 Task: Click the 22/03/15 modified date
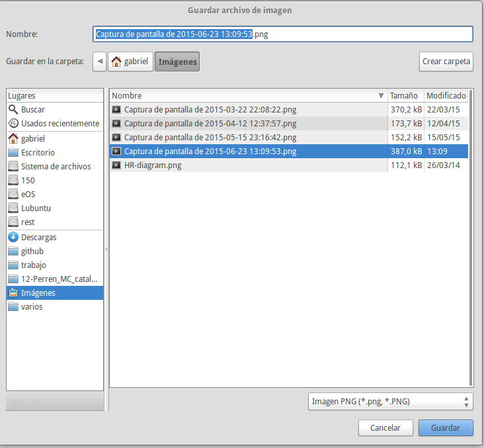coord(444,109)
